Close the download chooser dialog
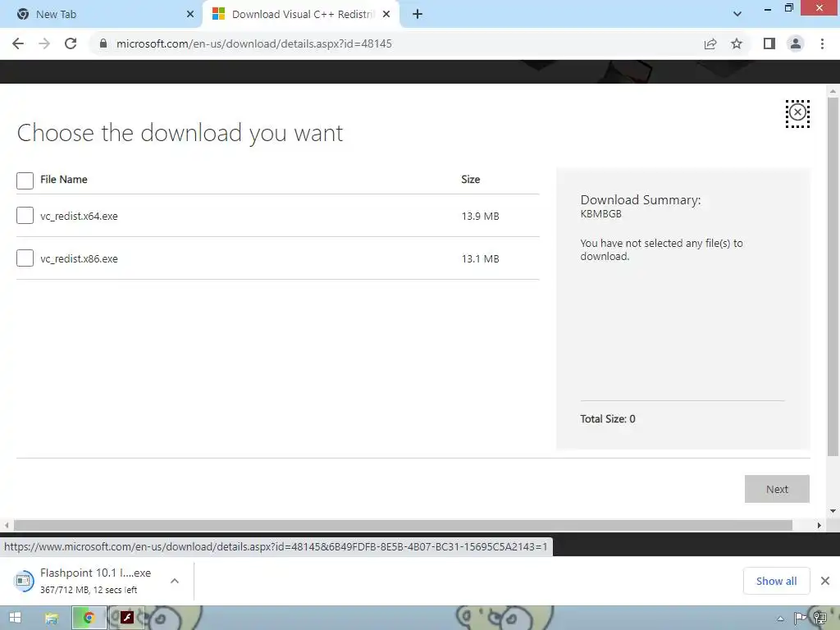840x630 pixels. tap(797, 113)
